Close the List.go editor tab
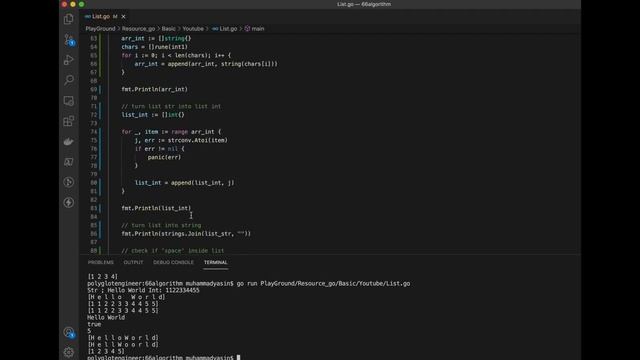Image resolution: width=640 pixels, height=360 pixels. 123,16
